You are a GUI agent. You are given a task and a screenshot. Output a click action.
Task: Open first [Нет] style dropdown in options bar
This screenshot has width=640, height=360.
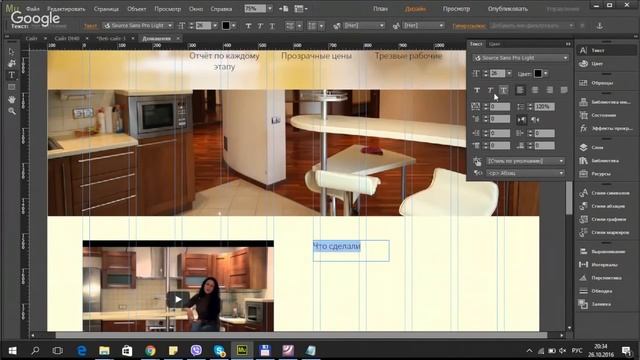(364, 25)
